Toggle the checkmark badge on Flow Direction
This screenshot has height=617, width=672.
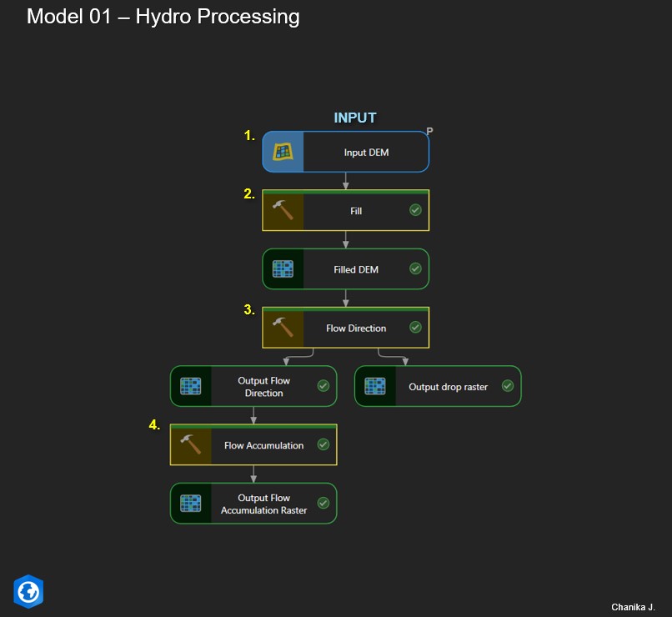pos(415,328)
